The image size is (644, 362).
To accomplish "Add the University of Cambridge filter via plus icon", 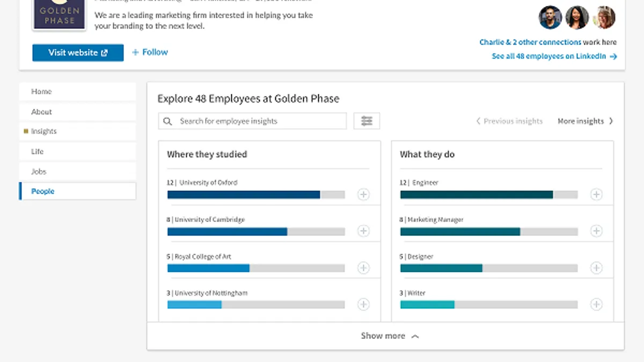I will click(363, 231).
